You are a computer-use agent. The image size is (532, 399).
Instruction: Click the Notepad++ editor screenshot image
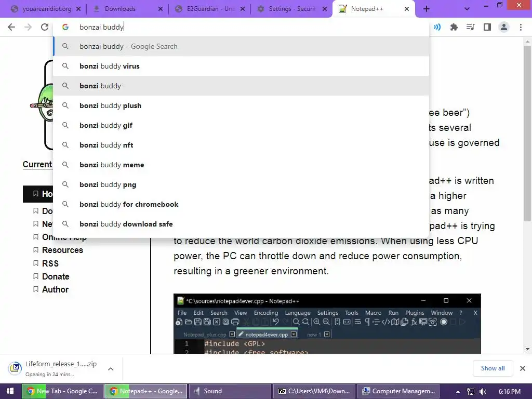[x=327, y=324]
